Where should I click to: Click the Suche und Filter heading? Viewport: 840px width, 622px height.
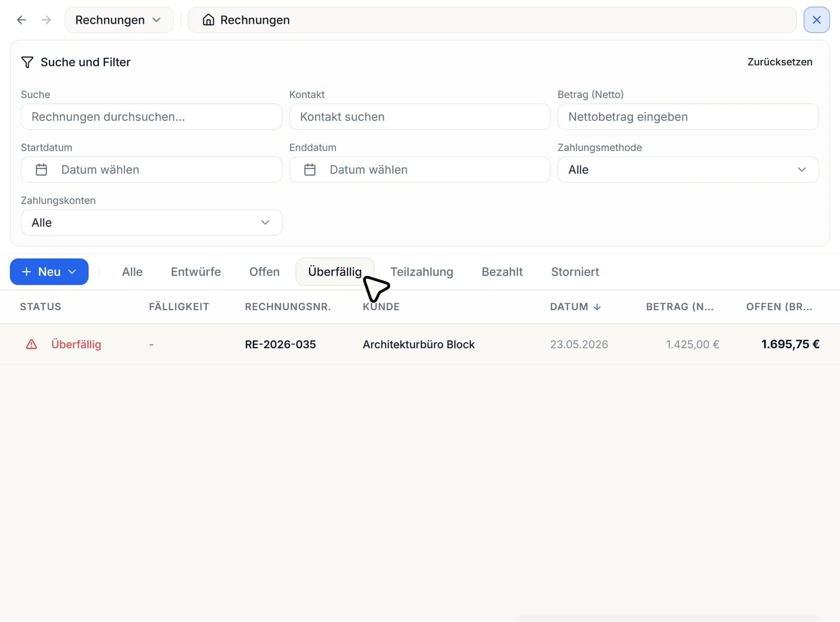tap(85, 62)
